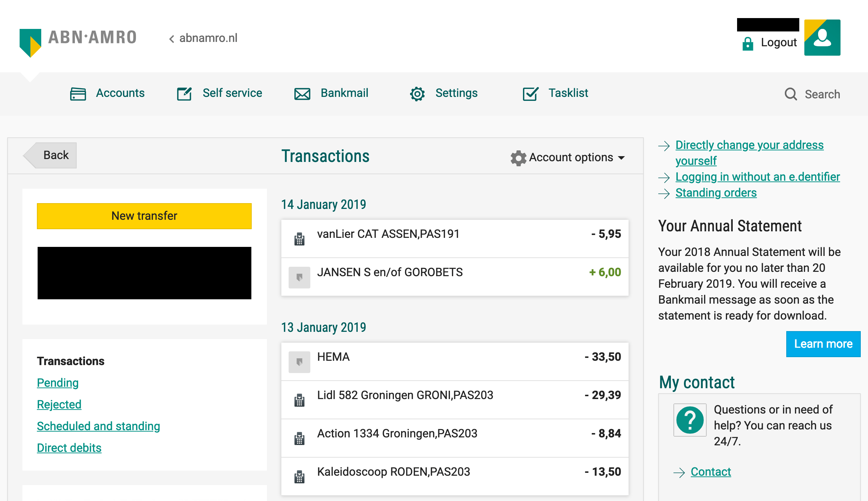868x501 pixels.
Task: Click the - 33,50 amount
Action: point(603,357)
